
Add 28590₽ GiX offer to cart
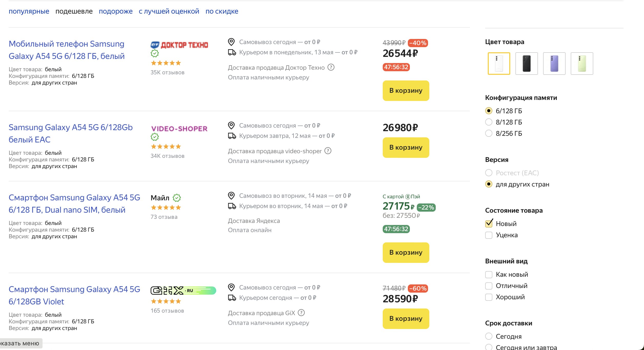click(x=406, y=319)
